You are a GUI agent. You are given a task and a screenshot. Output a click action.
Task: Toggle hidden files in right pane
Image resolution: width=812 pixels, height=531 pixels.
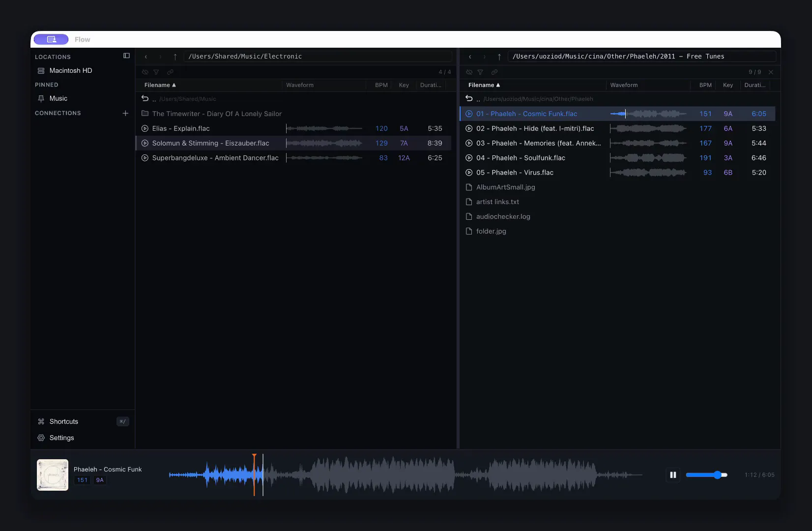tap(469, 72)
